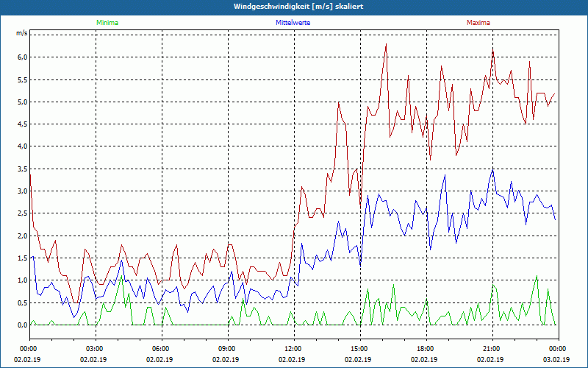Click the '4,0' y-axis value

[x=22, y=146]
